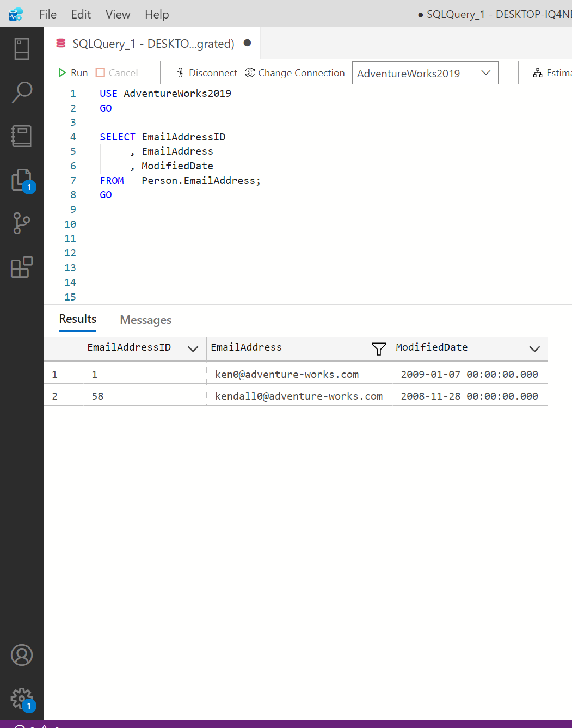Viewport: 572px width, 728px height.
Task: Click line number 8 in the gutter
Action: [73, 195]
